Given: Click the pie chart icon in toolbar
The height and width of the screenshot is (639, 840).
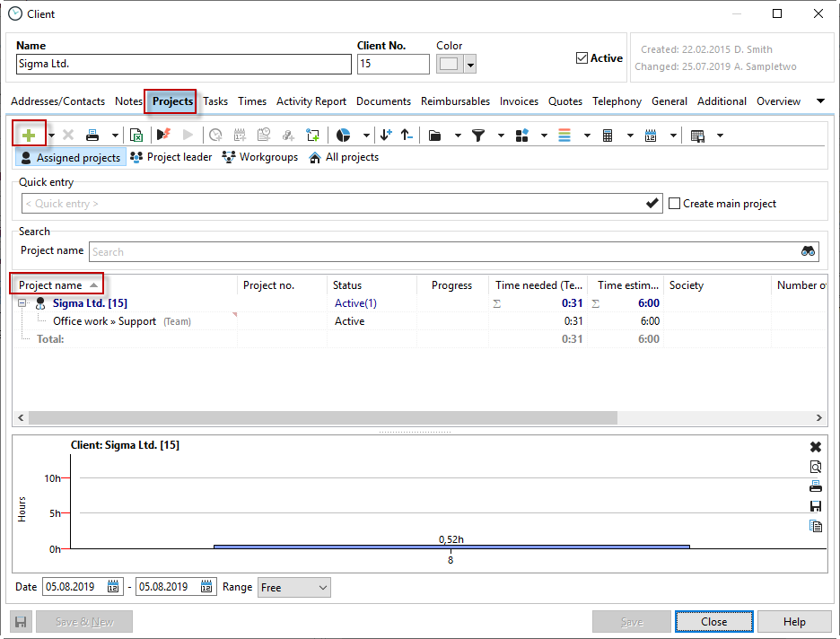Looking at the screenshot, I should click(x=343, y=135).
